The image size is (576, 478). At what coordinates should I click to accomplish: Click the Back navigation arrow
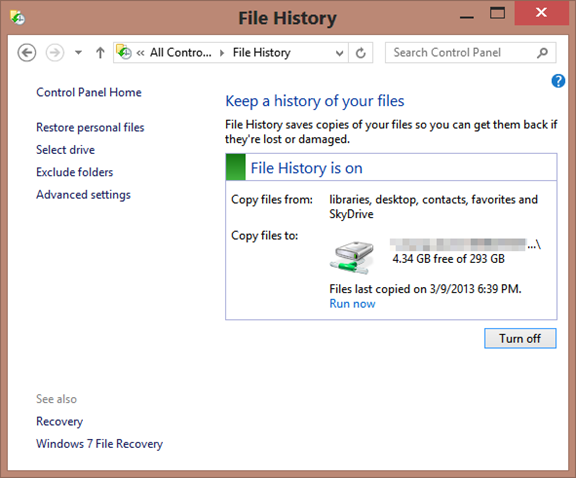click(27, 53)
